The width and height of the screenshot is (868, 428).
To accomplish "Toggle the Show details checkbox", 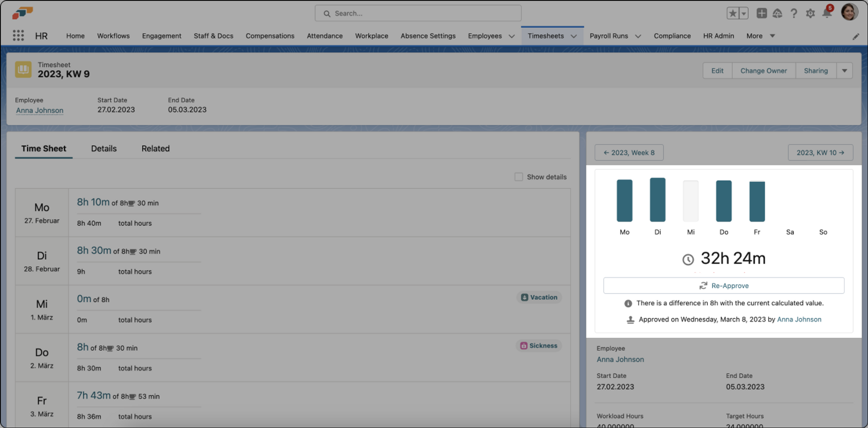I will 519,177.
